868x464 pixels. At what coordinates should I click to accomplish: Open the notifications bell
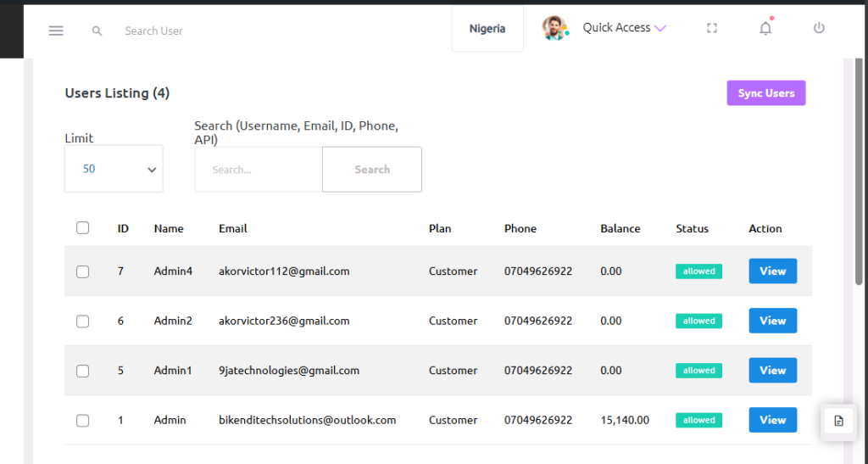[765, 28]
